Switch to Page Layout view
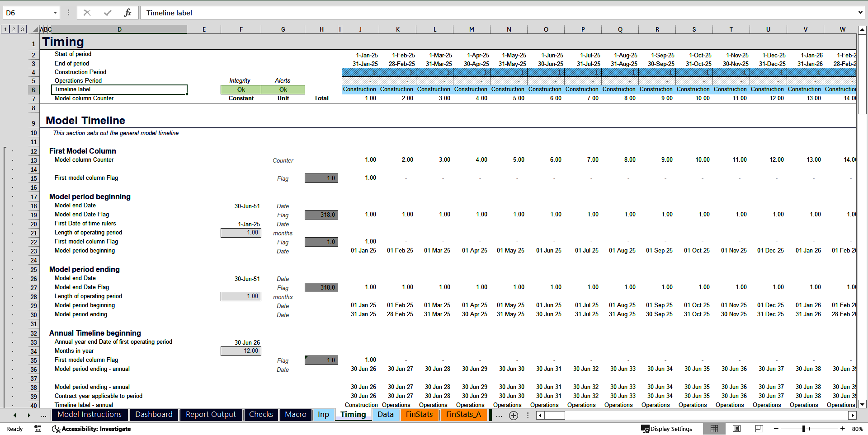 click(x=736, y=429)
